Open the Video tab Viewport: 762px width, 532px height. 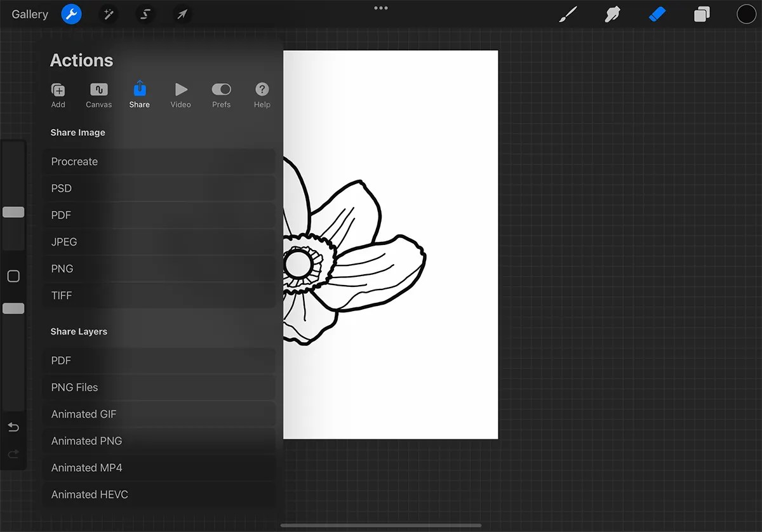180,94
